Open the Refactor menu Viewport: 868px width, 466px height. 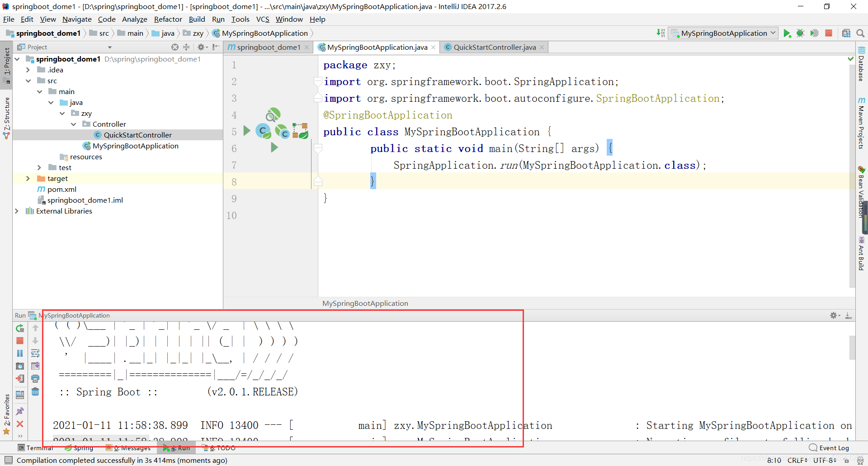(x=168, y=19)
